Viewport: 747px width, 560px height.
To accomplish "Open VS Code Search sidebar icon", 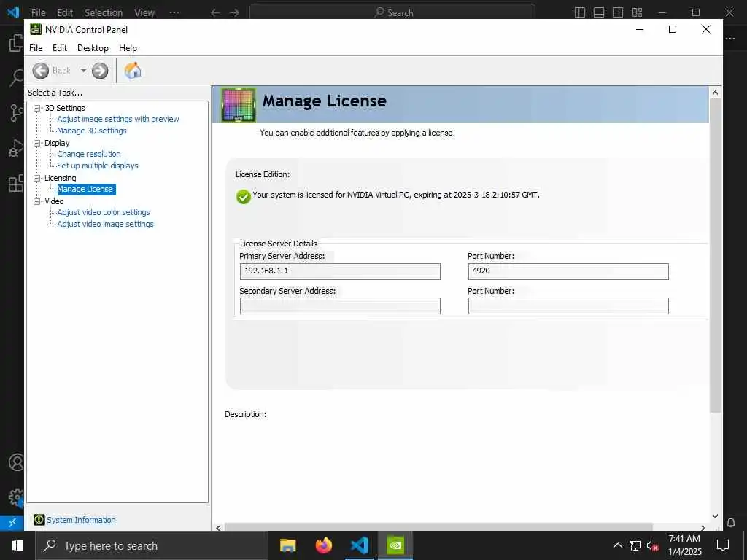I will coord(16,77).
